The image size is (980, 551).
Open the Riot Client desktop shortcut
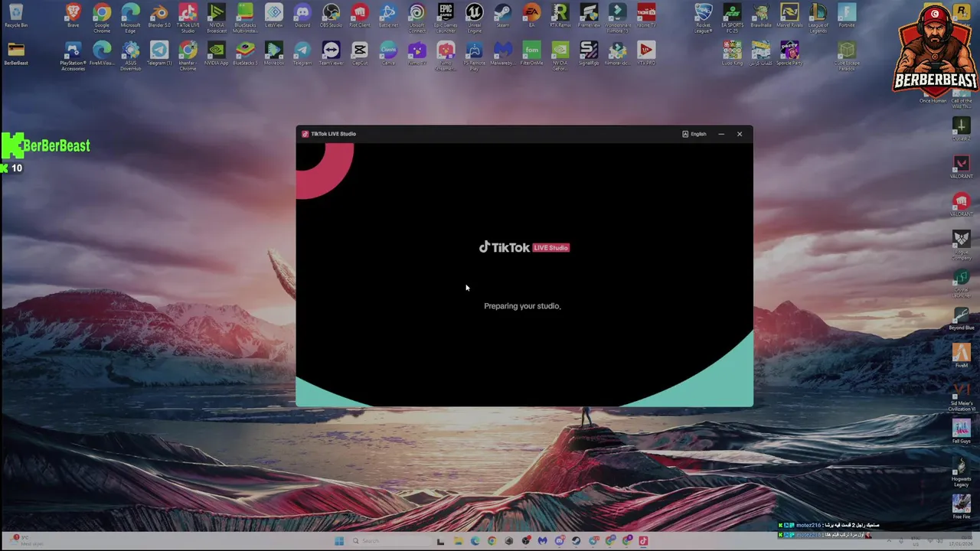tap(360, 16)
